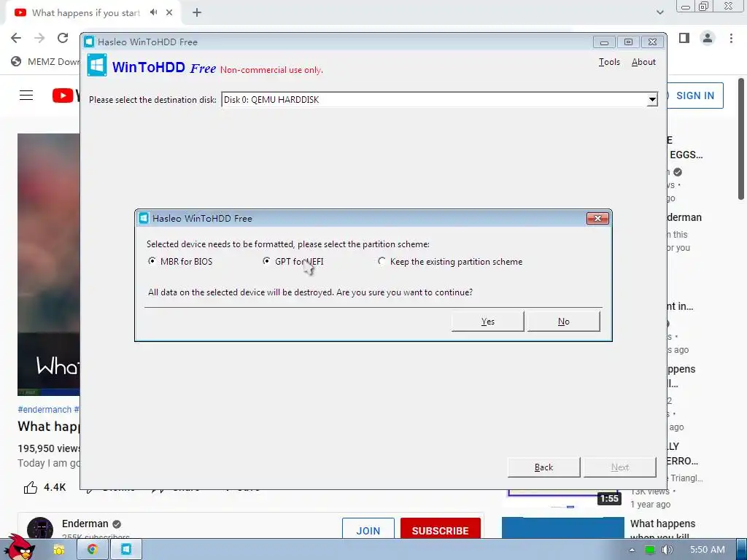The height and width of the screenshot is (560, 747).
Task: Open the file explorer taskbar icon
Action: [58, 550]
